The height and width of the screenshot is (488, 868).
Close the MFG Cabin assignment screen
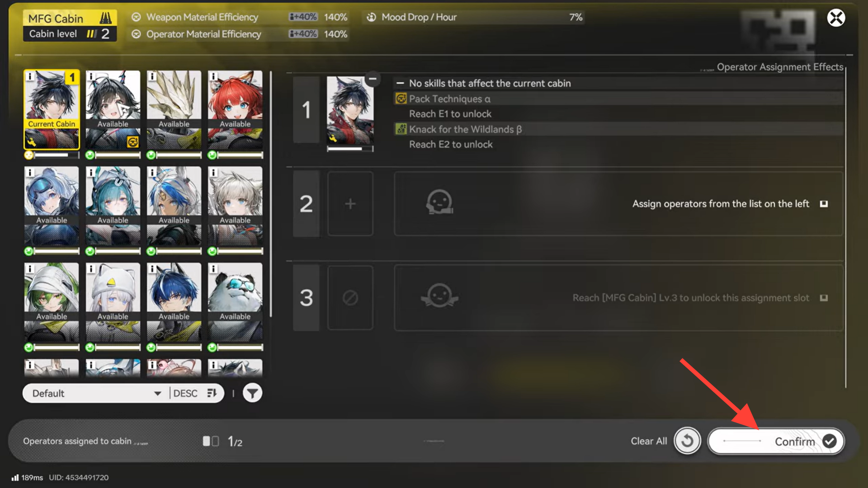pyautogui.click(x=836, y=18)
